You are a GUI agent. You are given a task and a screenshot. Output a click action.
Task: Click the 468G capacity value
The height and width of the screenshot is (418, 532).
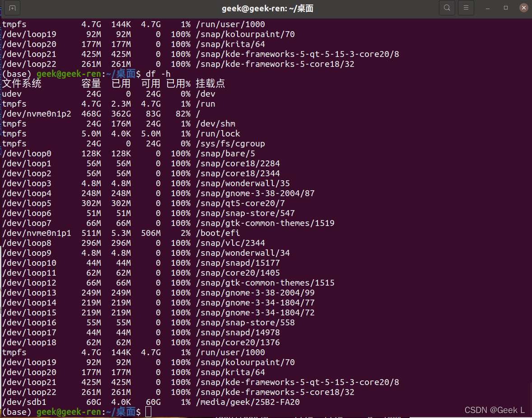tap(91, 114)
